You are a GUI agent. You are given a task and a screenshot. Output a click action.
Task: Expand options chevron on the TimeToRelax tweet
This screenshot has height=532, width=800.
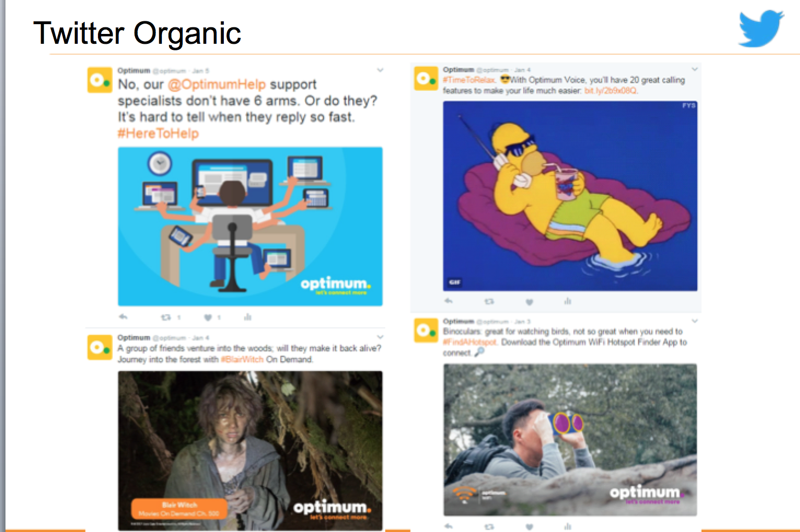(694, 69)
